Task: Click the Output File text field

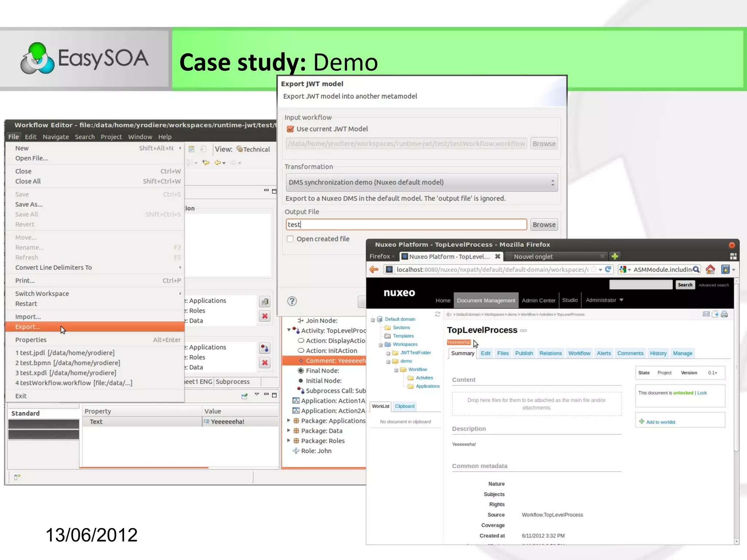Action: coord(406,225)
